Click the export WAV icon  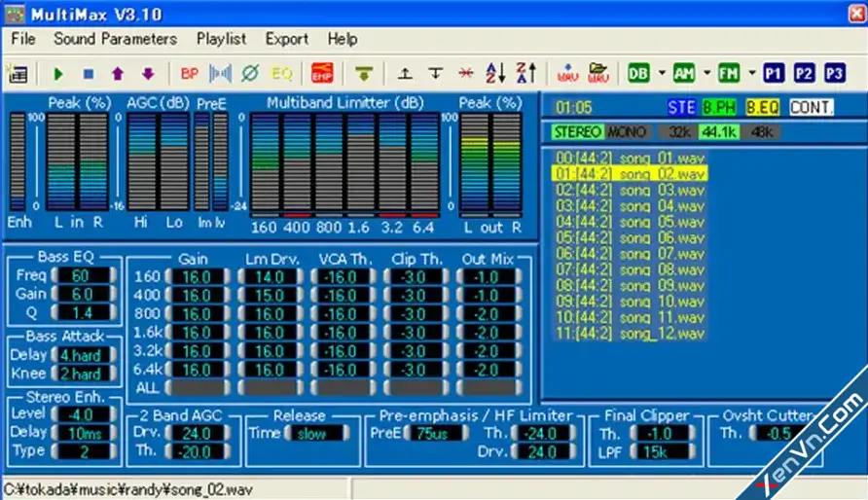(567, 74)
